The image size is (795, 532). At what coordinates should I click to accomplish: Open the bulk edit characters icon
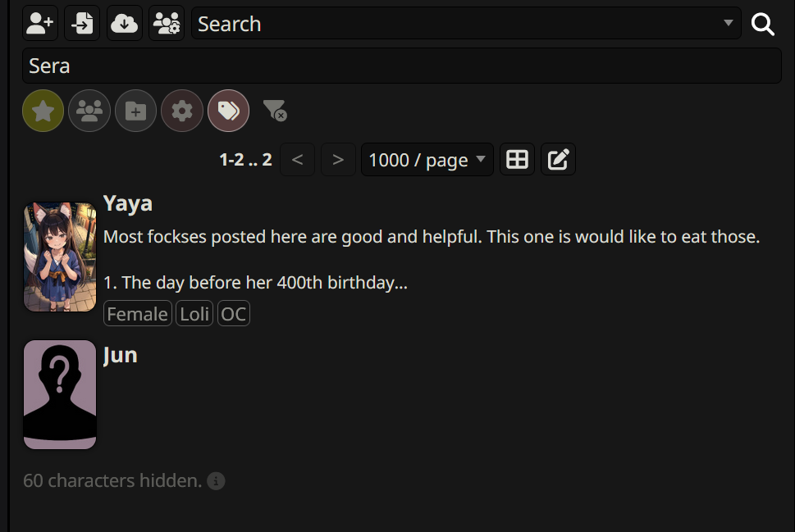tap(558, 160)
